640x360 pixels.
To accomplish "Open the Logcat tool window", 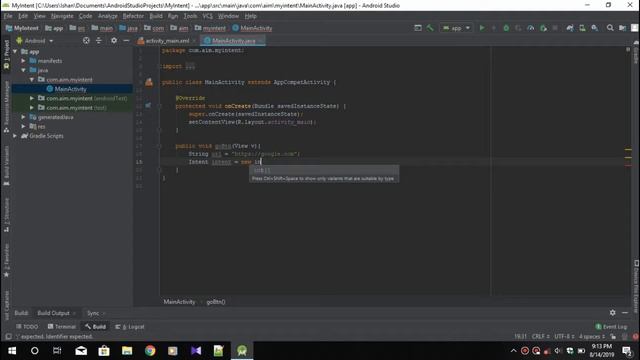I will [130, 327].
